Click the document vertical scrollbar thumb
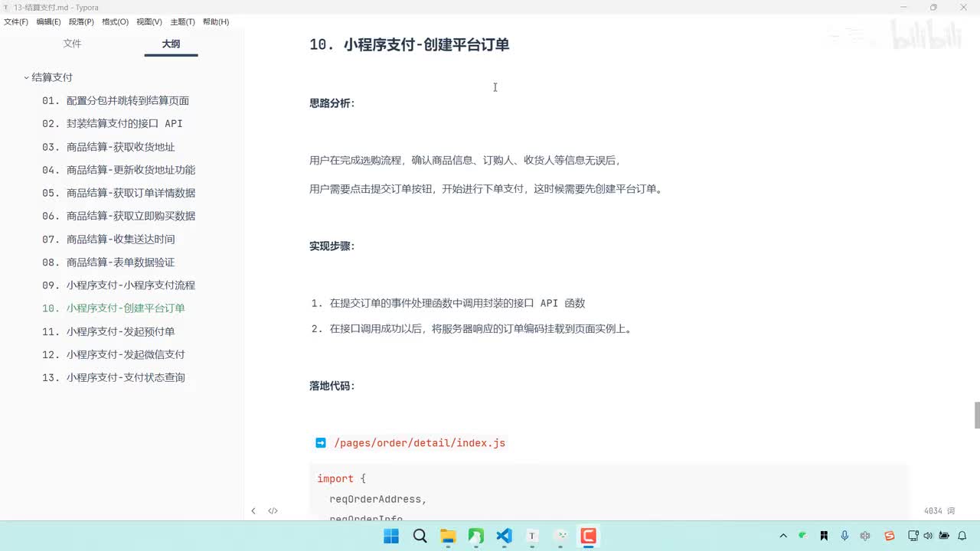 point(977,415)
